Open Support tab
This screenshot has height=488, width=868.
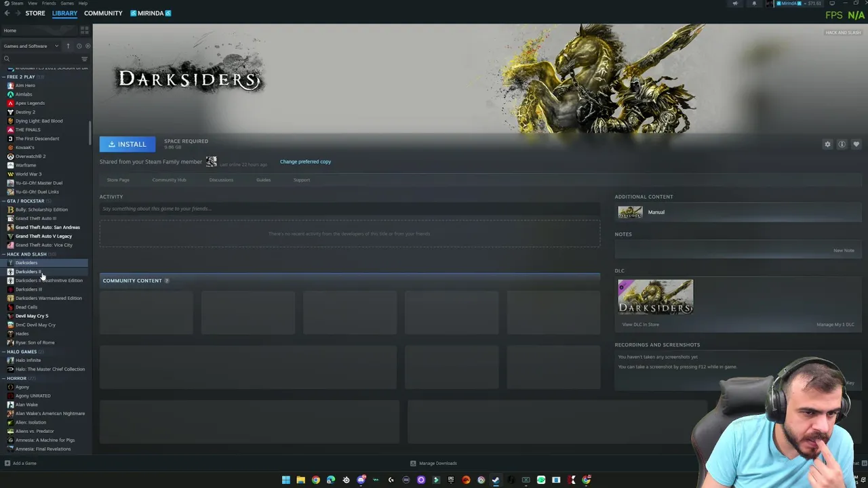point(302,180)
